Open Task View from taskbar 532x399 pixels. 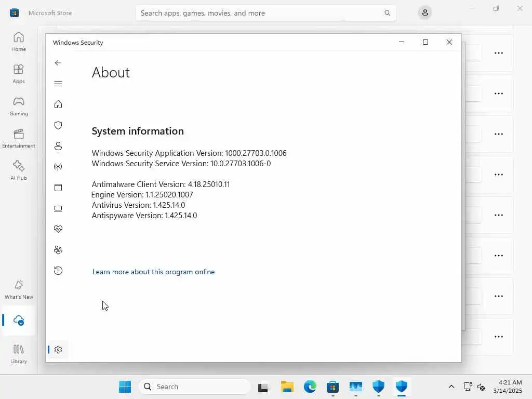click(x=263, y=387)
